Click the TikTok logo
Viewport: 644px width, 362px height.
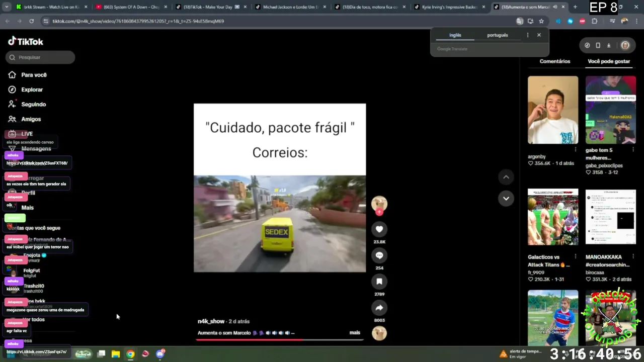tap(26, 41)
